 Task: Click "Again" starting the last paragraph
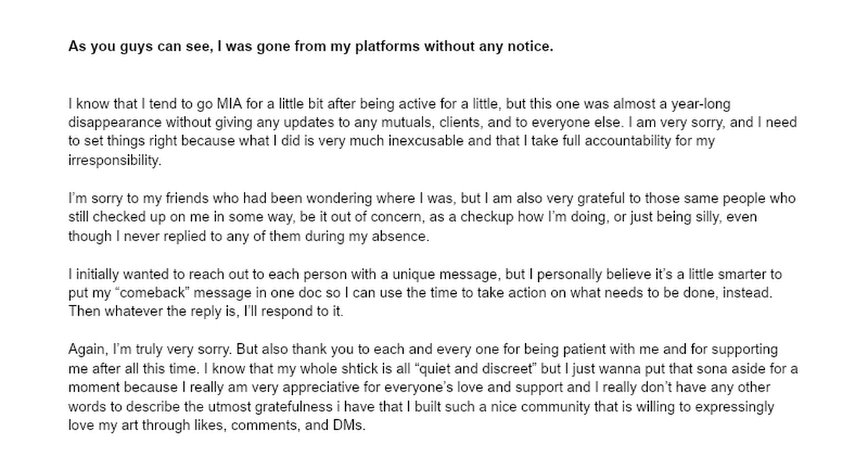[x=85, y=350]
